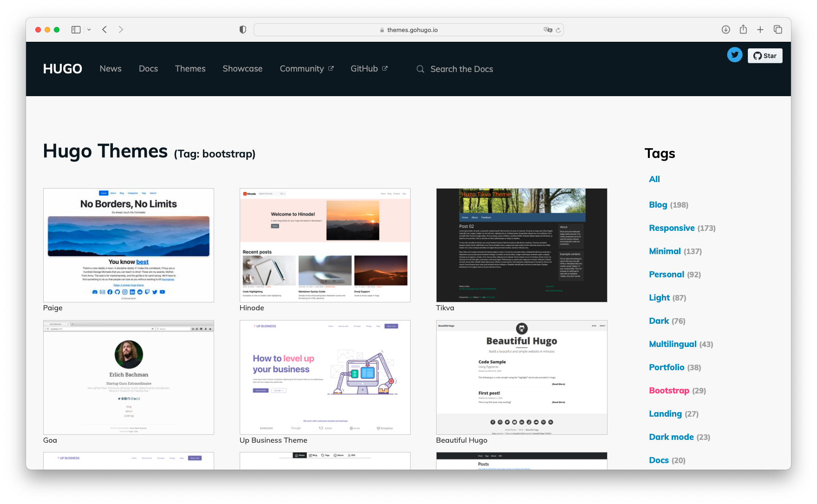Image resolution: width=817 pixels, height=504 pixels.
Task: Open a new tab with plus icon
Action: tap(760, 30)
